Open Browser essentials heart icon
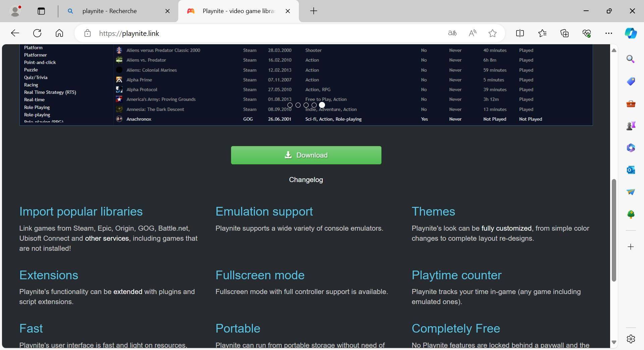This screenshot has height=350, width=644. 587,33
